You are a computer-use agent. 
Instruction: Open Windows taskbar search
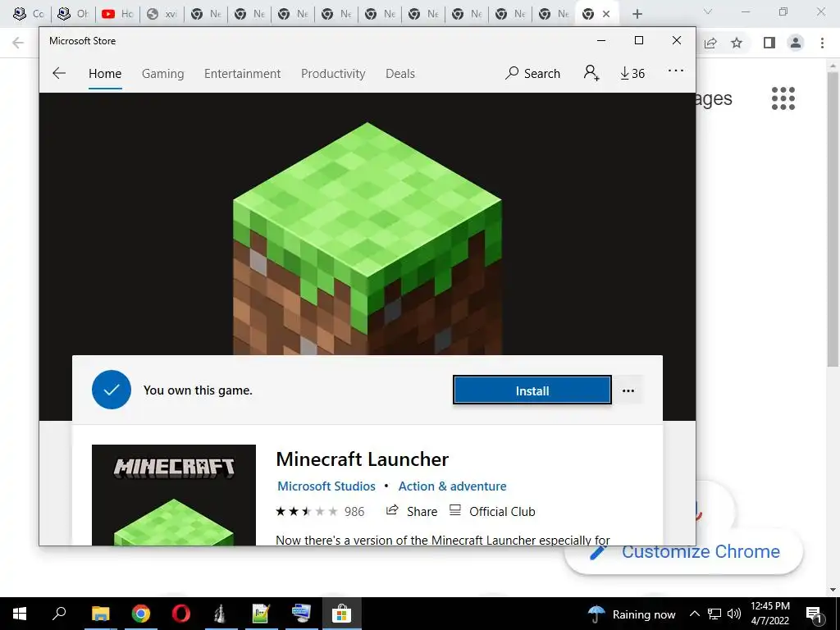pos(59,614)
